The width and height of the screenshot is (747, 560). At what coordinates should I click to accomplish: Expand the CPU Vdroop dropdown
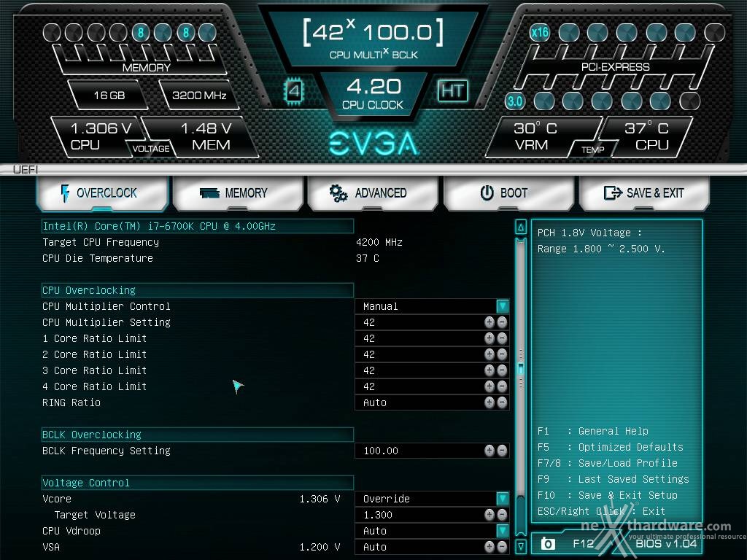[502, 531]
